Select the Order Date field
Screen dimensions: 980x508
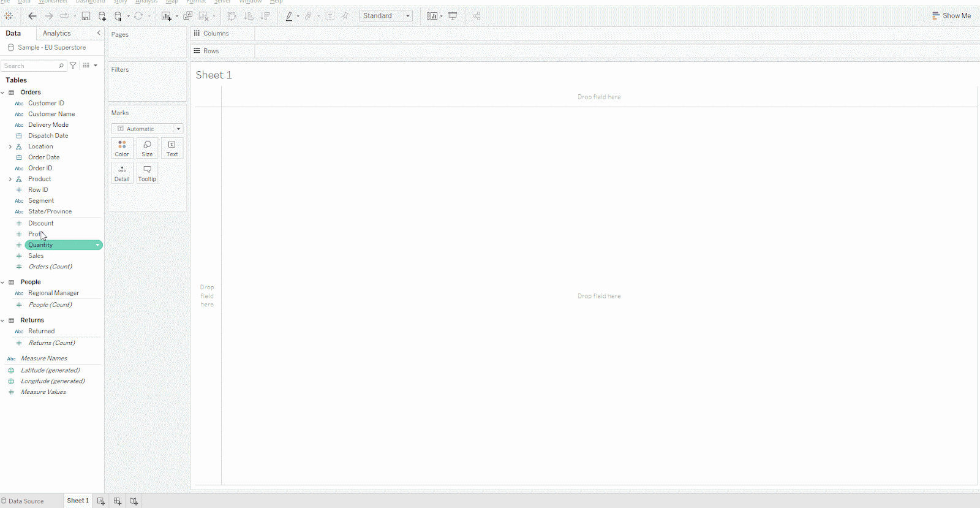click(x=44, y=157)
